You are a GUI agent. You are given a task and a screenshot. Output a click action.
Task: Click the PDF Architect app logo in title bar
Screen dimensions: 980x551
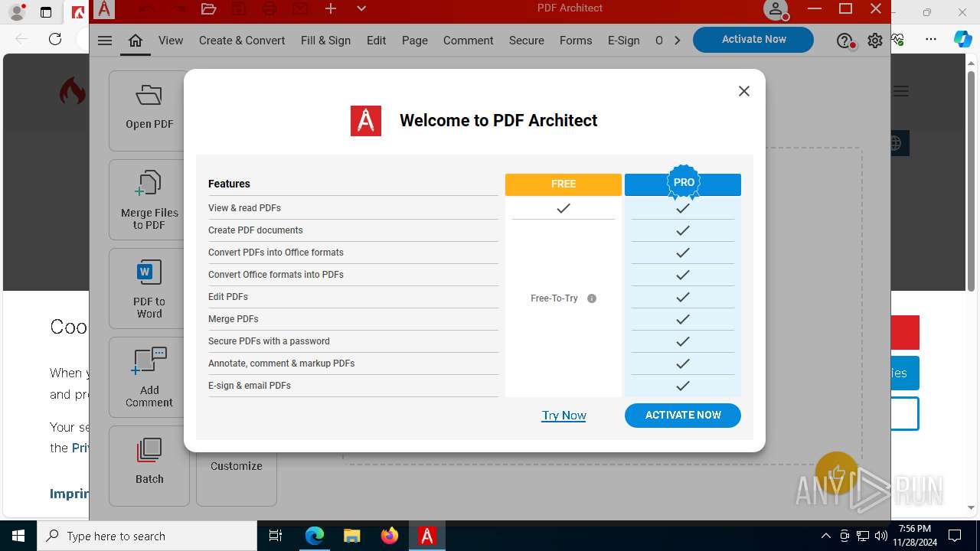pos(104,9)
